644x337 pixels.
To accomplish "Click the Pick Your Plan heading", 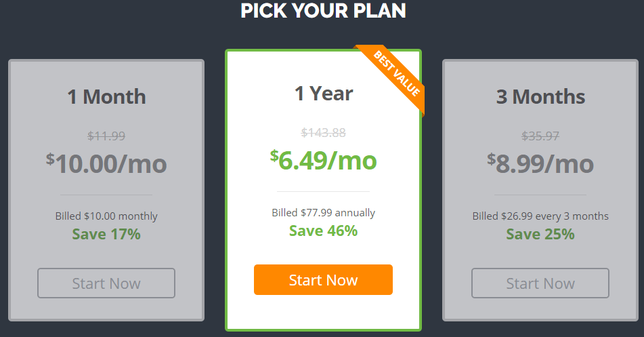I will point(323,10).
